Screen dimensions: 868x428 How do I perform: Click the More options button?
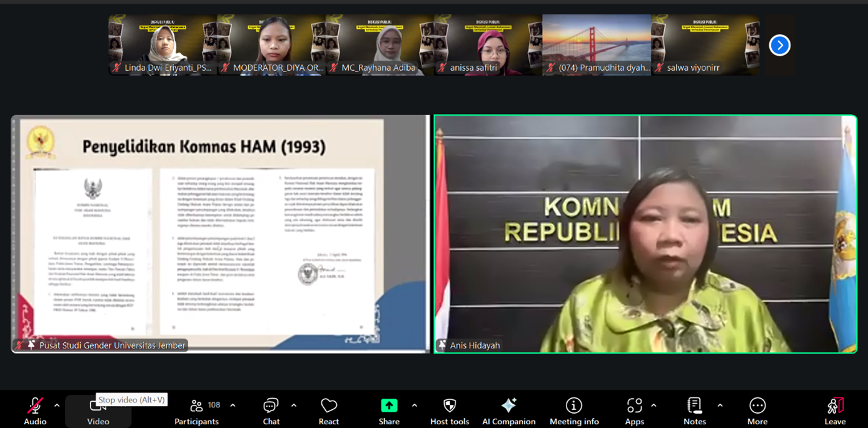[757, 410]
